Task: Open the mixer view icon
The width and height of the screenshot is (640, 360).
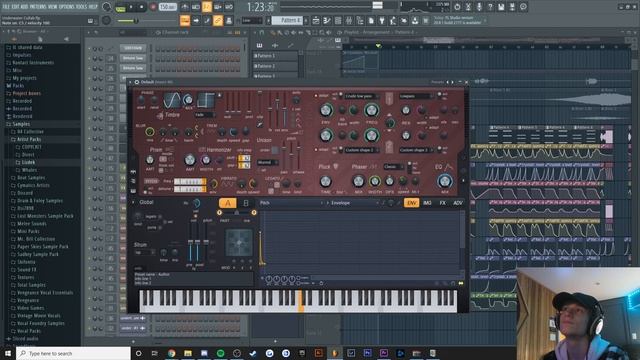Action: pyautogui.click(x=349, y=20)
